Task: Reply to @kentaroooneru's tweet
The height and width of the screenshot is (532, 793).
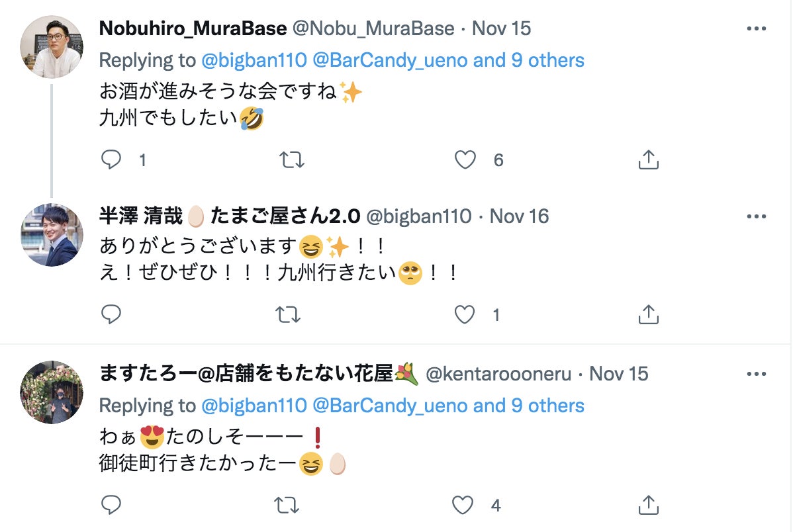Action: [111, 506]
